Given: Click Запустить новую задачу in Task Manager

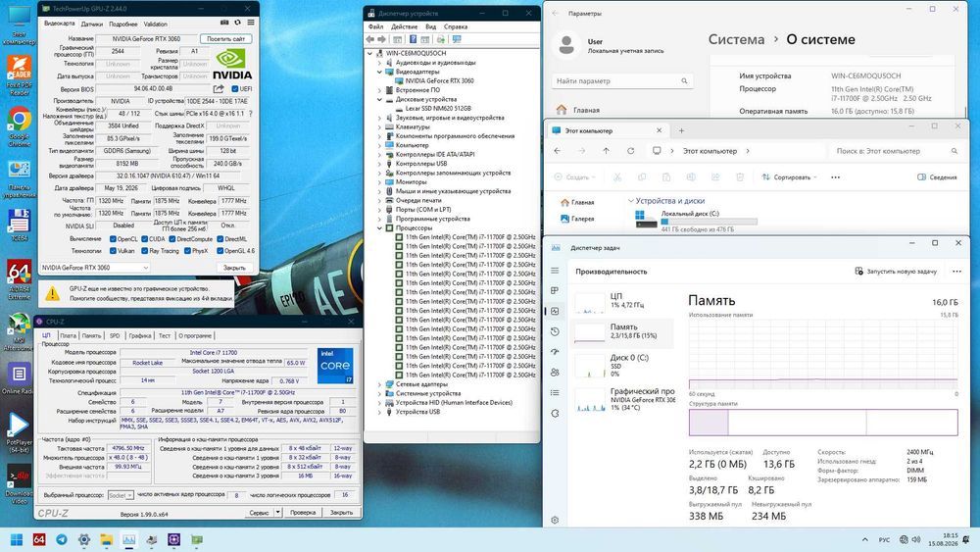Looking at the screenshot, I should (896, 272).
